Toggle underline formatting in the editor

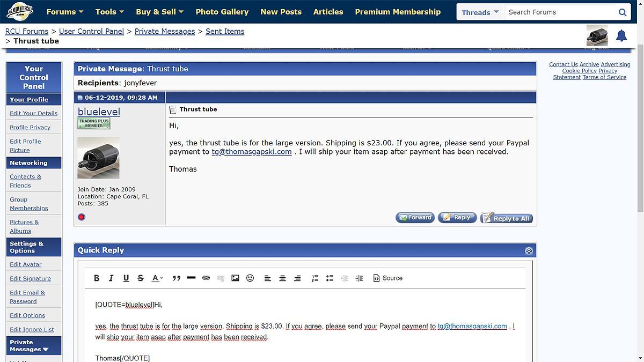click(126, 278)
